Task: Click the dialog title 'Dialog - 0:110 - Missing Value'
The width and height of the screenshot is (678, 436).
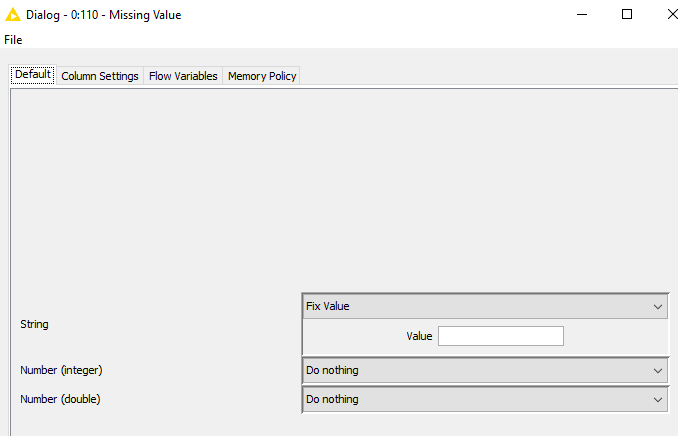Action: coord(103,15)
